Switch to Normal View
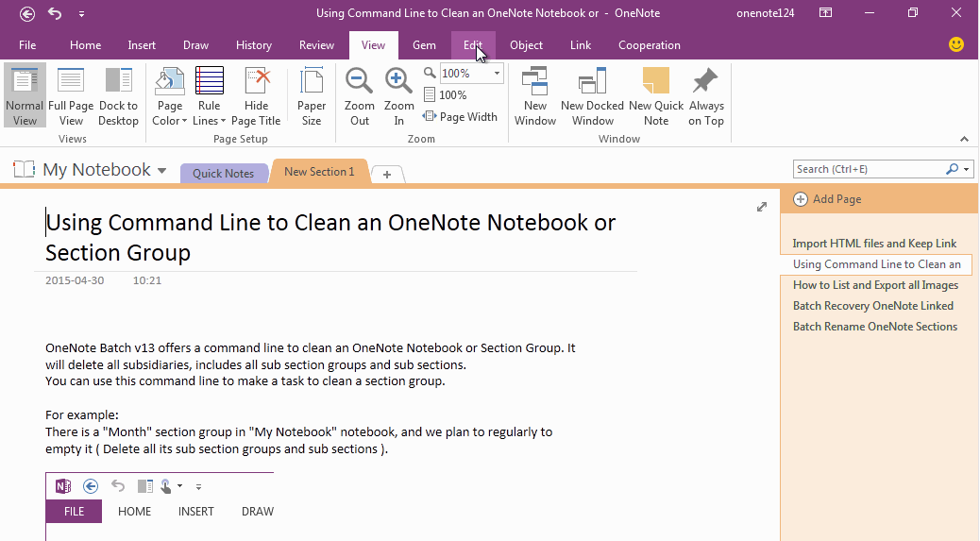980x541 pixels. coord(25,95)
